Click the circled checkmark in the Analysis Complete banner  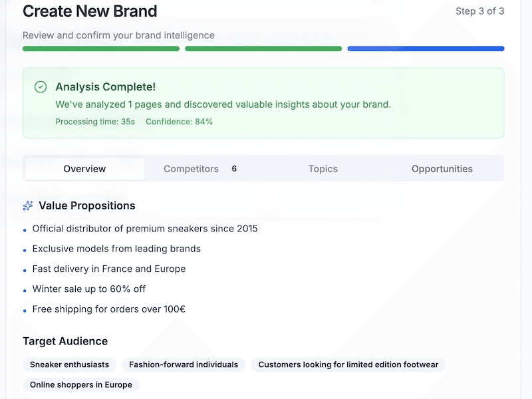click(40, 86)
